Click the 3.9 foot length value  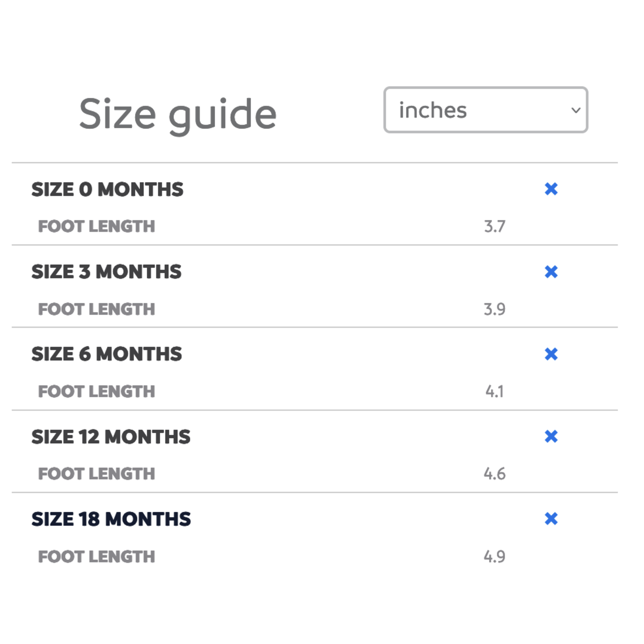pos(494,309)
